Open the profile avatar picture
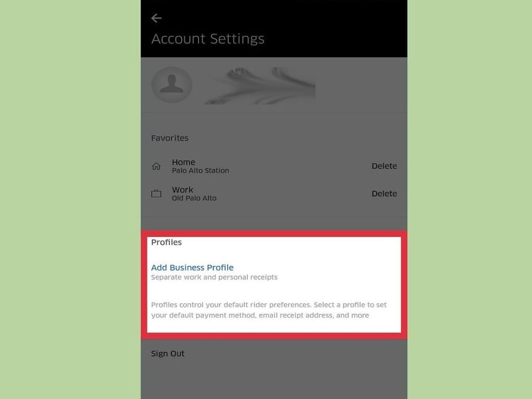 171,85
